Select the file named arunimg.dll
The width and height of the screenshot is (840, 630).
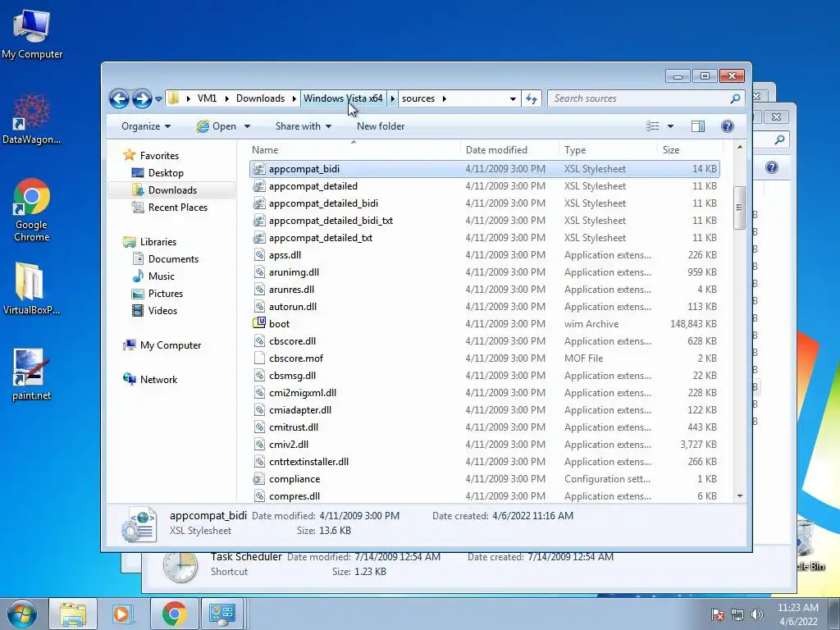[294, 272]
